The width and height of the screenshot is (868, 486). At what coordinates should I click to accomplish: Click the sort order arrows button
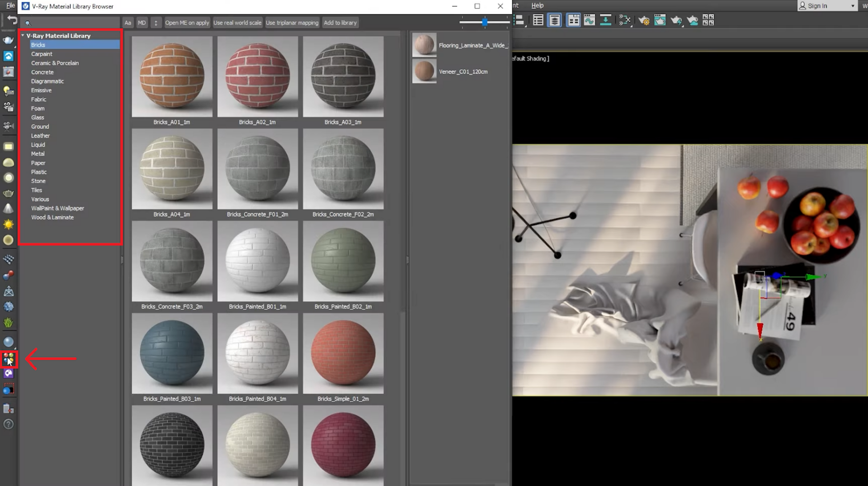click(x=156, y=23)
